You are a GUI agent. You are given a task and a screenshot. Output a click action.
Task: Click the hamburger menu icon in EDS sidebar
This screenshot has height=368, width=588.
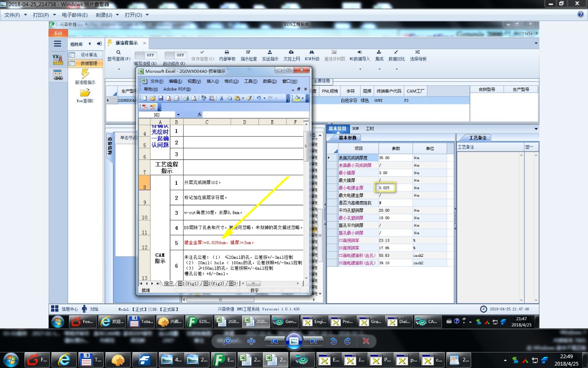(x=58, y=44)
